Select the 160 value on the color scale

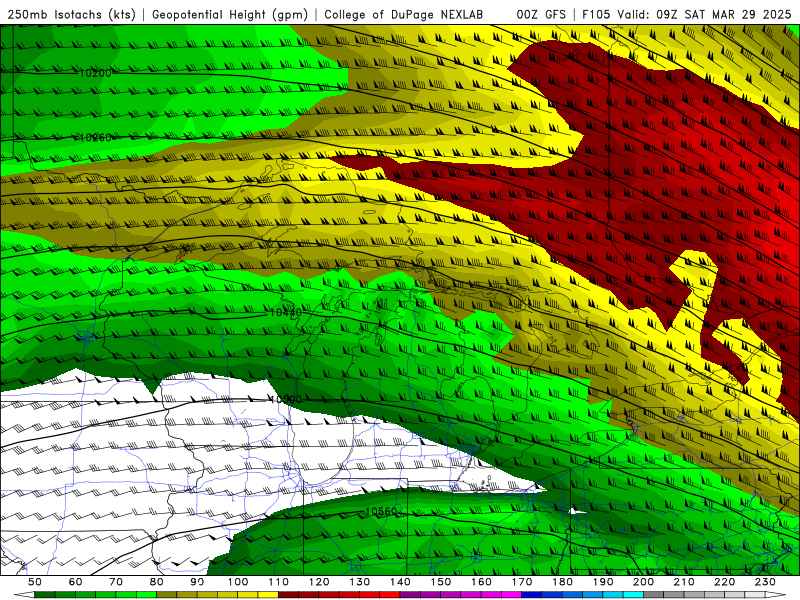(481, 582)
